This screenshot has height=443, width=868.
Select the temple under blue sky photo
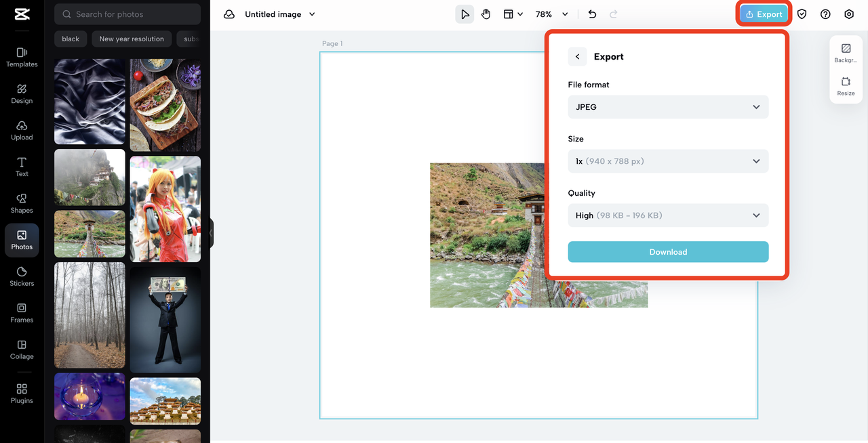coord(165,400)
